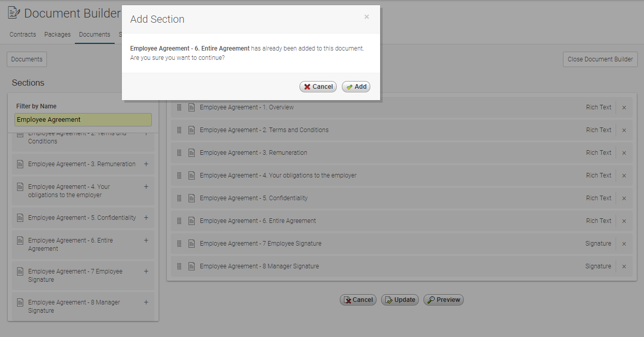The width and height of the screenshot is (644, 337).
Task: Add the 5. Confidentiality section using plus icon
Action: coord(146,218)
